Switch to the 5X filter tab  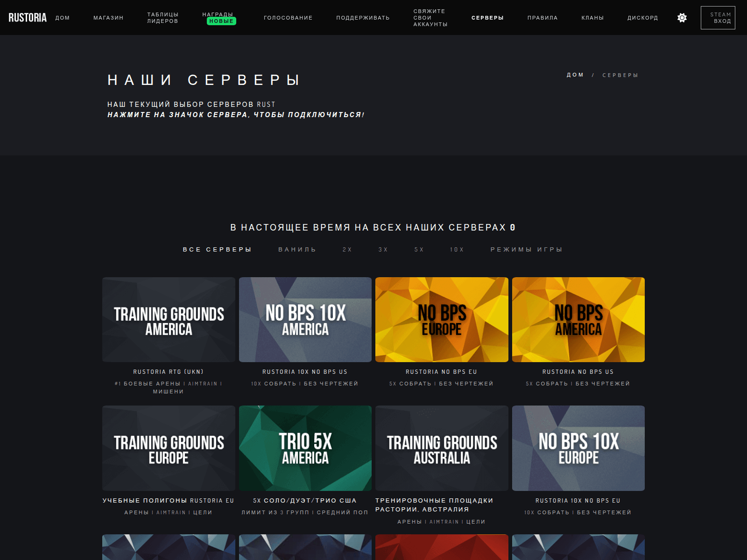pyautogui.click(x=418, y=249)
